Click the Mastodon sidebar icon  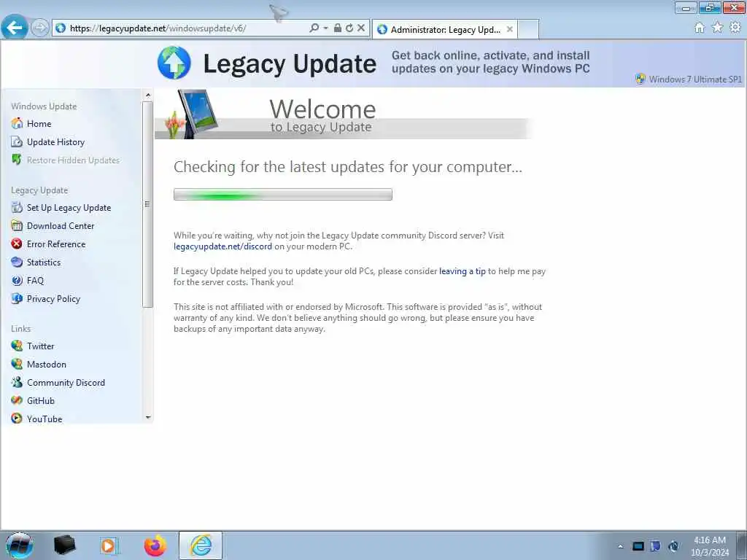tap(17, 364)
